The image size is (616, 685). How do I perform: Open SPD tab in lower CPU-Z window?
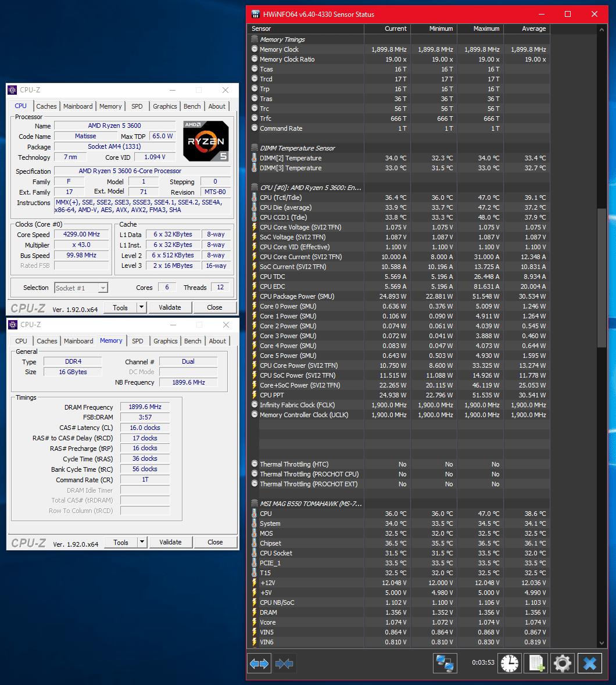click(x=138, y=340)
